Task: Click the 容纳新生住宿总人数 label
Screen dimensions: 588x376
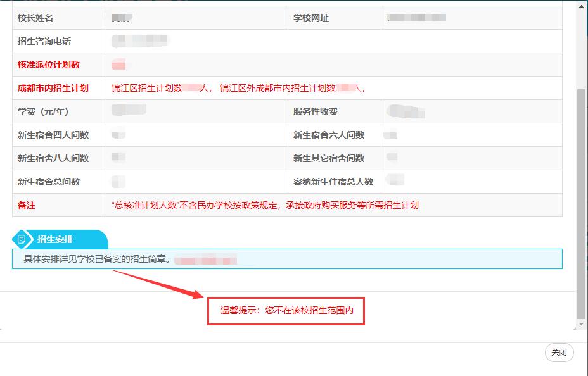Action: point(333,182)
